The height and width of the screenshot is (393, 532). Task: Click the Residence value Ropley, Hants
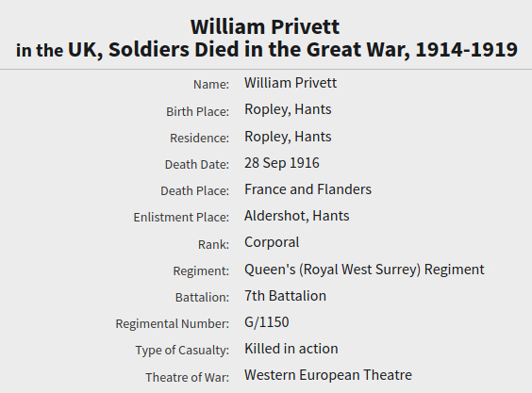pos(288,137)
